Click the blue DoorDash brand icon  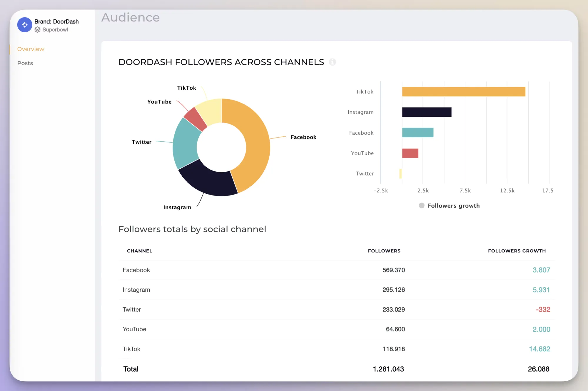click(x=25, y=25)
